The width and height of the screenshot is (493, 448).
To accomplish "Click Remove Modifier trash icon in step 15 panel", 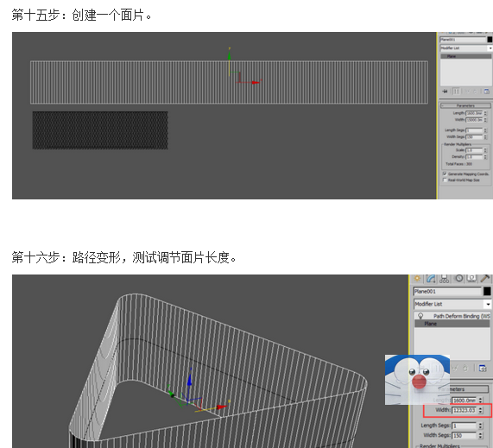I will point(475,91).
